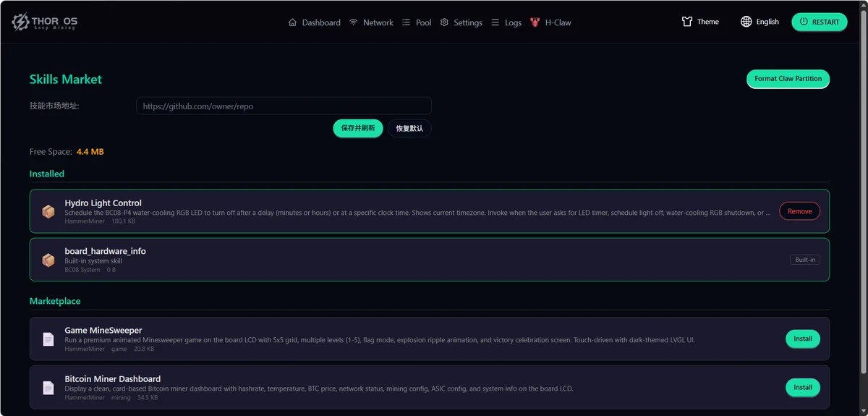The width and height of the screenshot is (868, 416).
Task: Select the Hydro Light Control title
Action: (x=103, y=203)
